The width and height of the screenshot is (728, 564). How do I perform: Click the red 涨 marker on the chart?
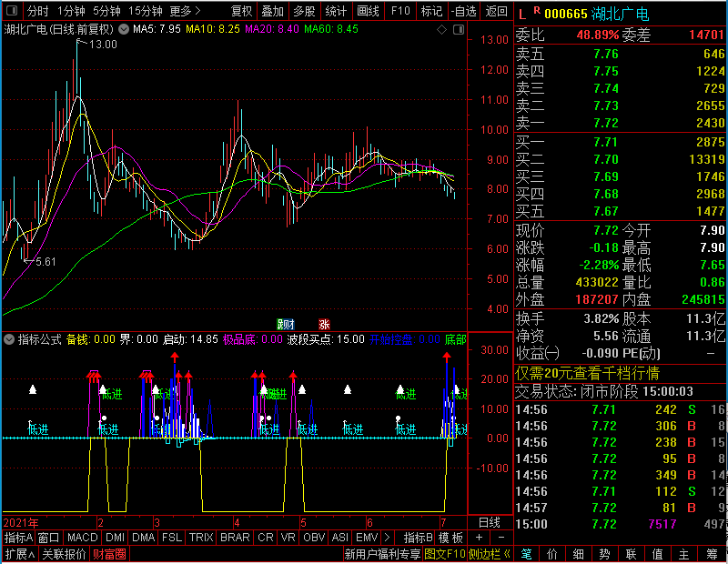324,324
